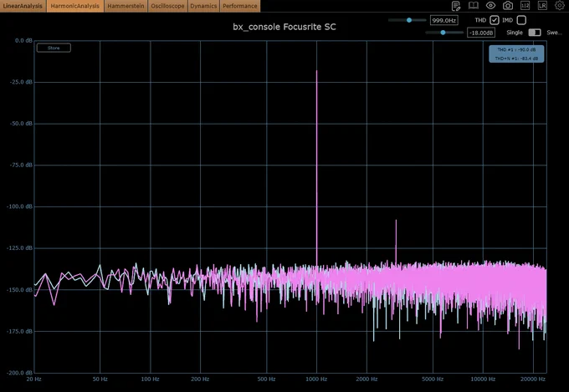Click the bx_console Focusrite SC title

pos(284,27)
